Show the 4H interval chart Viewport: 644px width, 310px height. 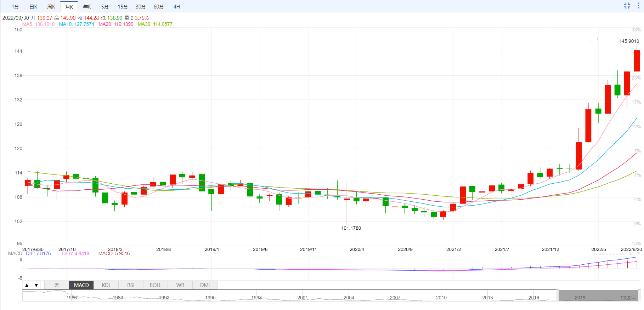click(x=176, y=7)
